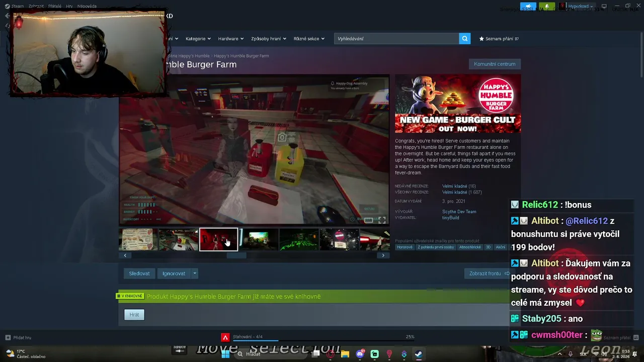Image resolution: width=644 pixels, height=362 pixels.
Task: Click the Zobrazit frontu queue button
Action: pos(489,274)
